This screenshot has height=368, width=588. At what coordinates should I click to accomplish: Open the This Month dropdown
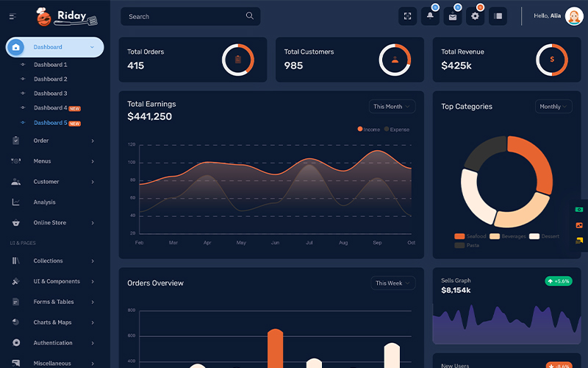392,107
